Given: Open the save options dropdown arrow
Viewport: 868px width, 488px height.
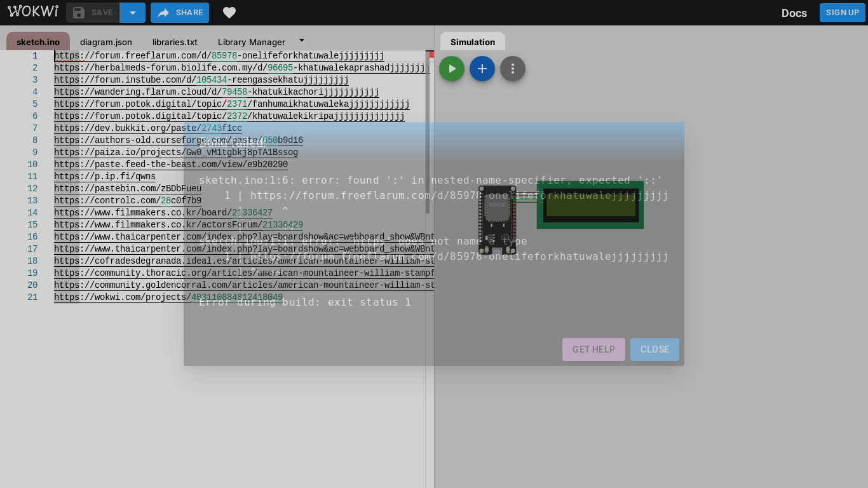Looking at the screenshot, I should click(133, 13).
